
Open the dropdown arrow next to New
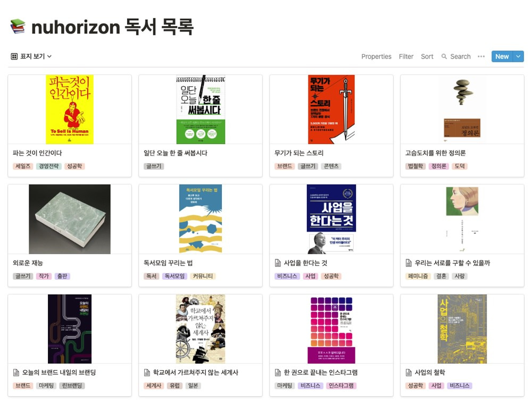518,56
